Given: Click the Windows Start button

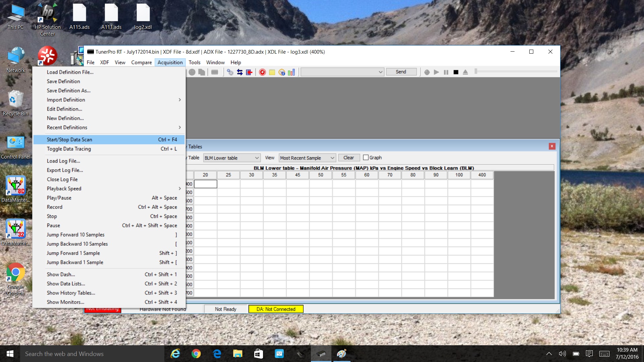Looking at the screenshot, I should 10,354.
